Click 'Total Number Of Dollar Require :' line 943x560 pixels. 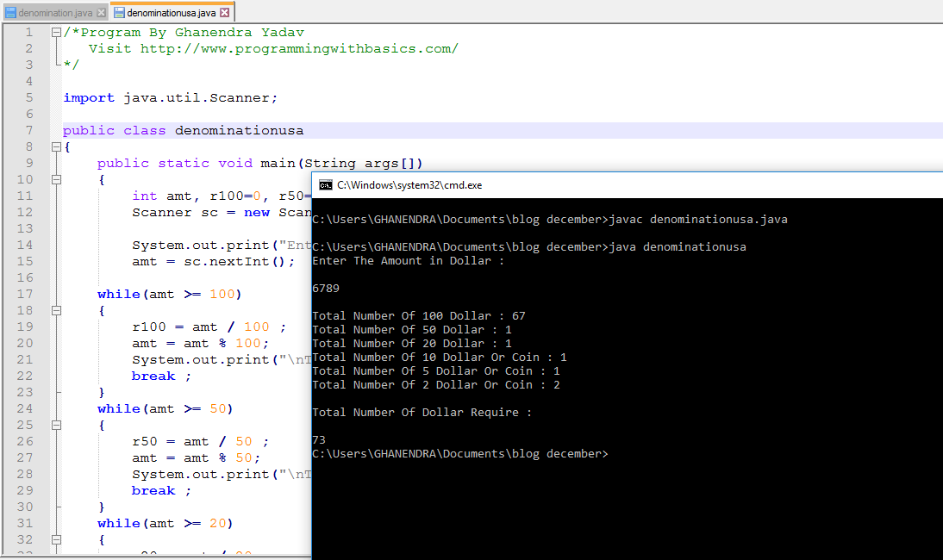[x=422, y=413]
